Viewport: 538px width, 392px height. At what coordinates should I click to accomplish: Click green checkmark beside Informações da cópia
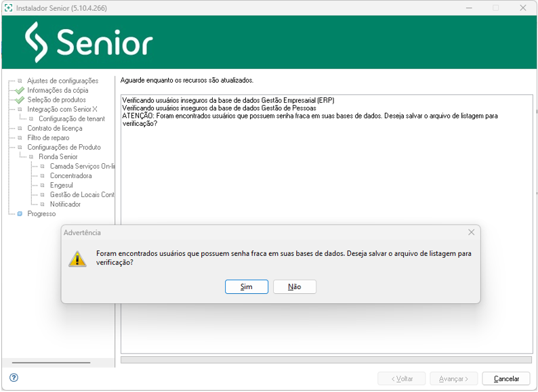20,91
